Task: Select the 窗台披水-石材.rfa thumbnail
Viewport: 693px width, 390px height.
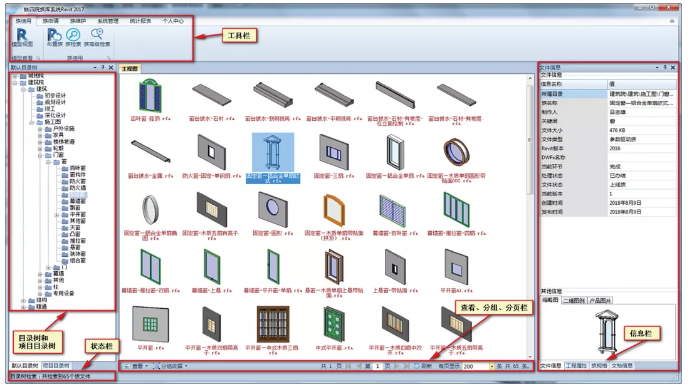Action: click(x=212, y=95)
